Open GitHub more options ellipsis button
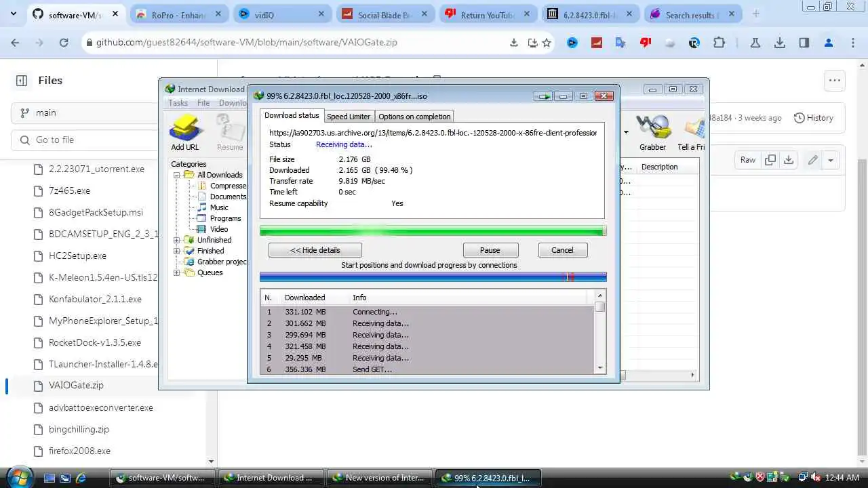Screen dimensions: 868x488 click(834, 80)
